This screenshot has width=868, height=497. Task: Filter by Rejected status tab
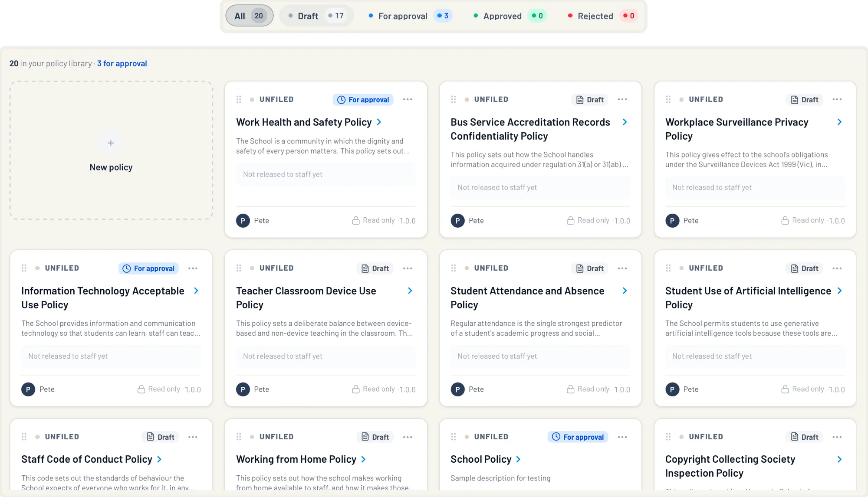(x=602, y=16)
